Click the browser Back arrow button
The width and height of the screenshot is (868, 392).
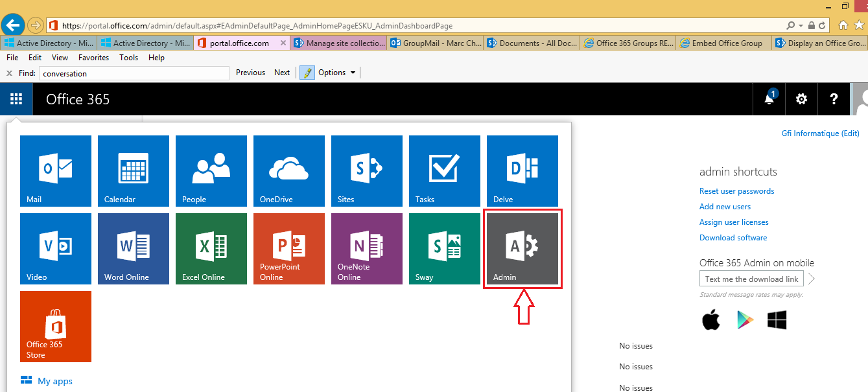coord(13,25)
